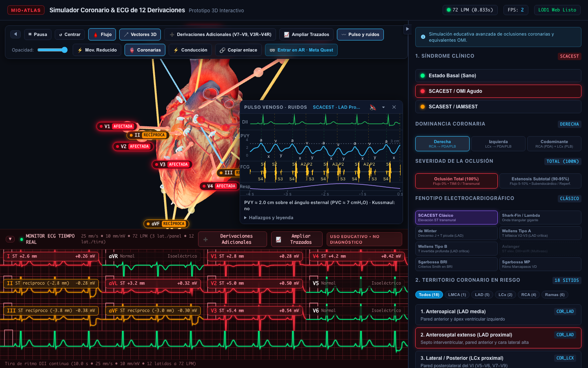This screenshot has height=368, width=588.
Task: Collapse the right side panel arrow
Action: tap(407, 29)
